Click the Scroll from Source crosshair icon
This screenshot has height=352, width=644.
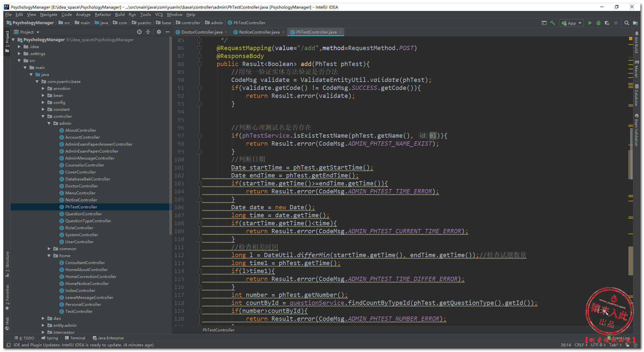(x=139, y=32)
